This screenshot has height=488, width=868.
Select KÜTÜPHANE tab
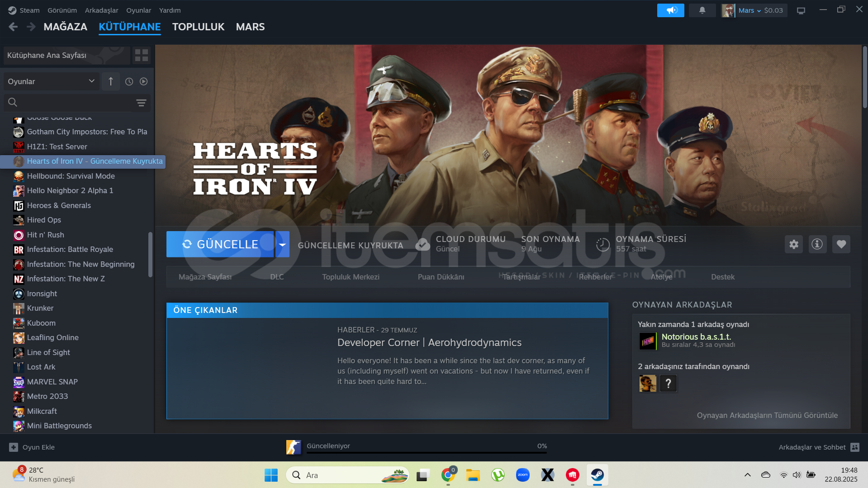tap(130, 27)
